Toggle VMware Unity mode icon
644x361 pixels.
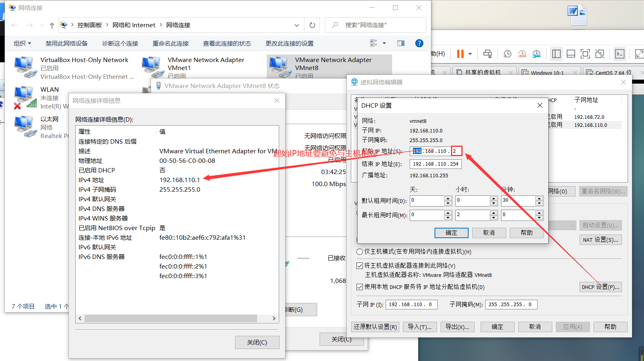(600, 54)
